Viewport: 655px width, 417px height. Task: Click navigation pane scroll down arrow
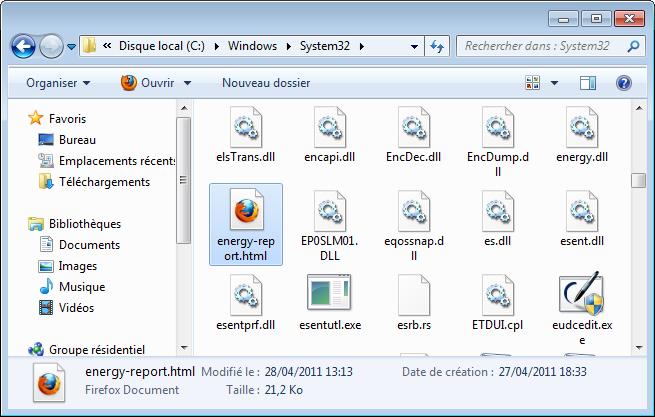184,347
